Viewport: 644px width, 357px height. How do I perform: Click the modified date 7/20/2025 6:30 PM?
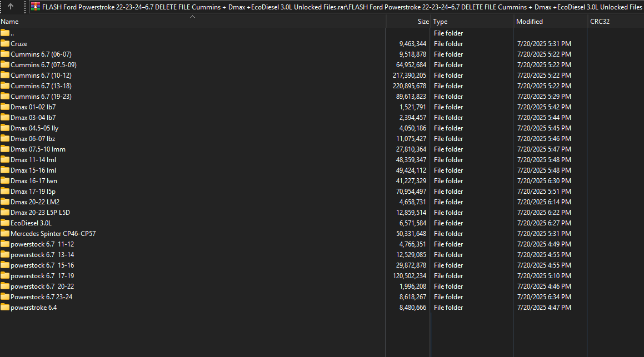click(544, 181)
